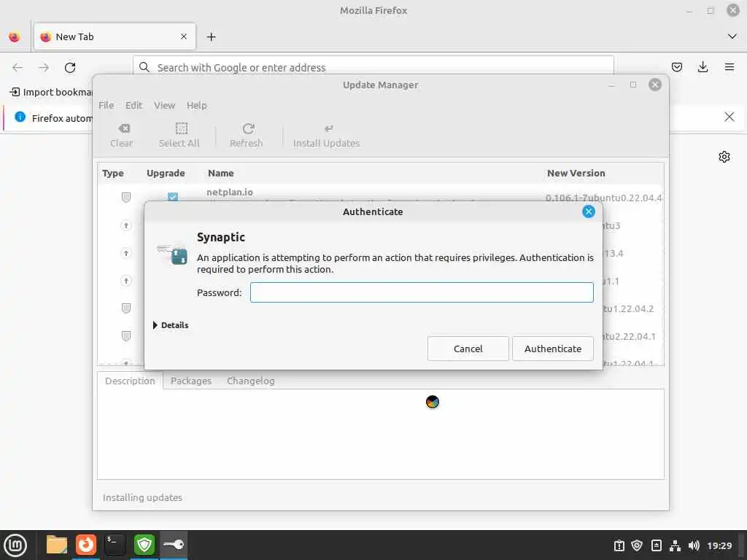The image size is (747, 560).
Task: Open New Tab personalize gear icon
Action: tap(724, 157)
